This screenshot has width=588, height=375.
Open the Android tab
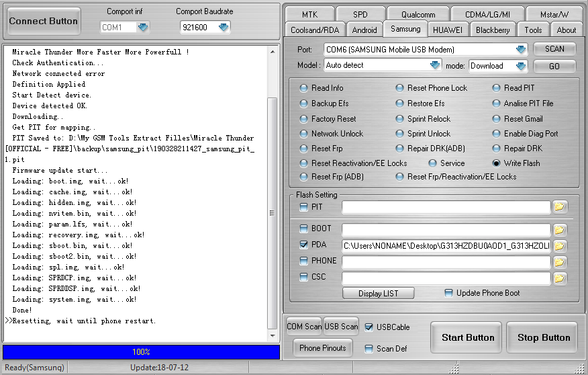[x=364, y=30]
